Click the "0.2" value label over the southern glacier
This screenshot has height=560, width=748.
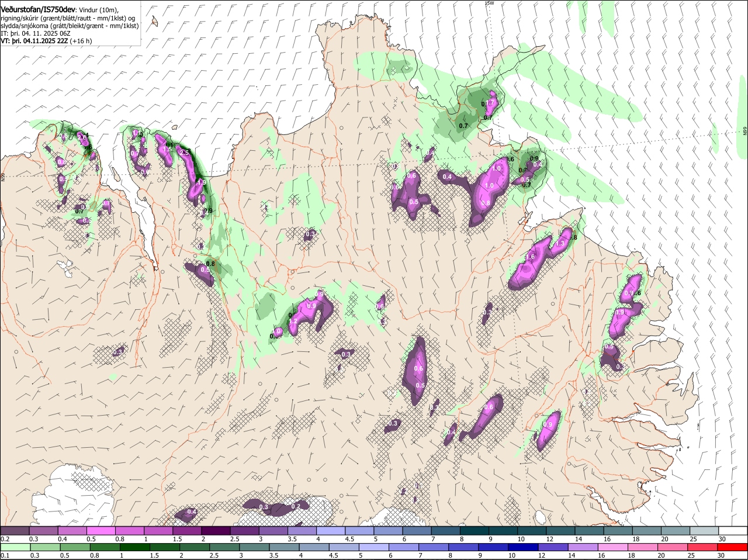pyautogui.click(x=296, y=506)
